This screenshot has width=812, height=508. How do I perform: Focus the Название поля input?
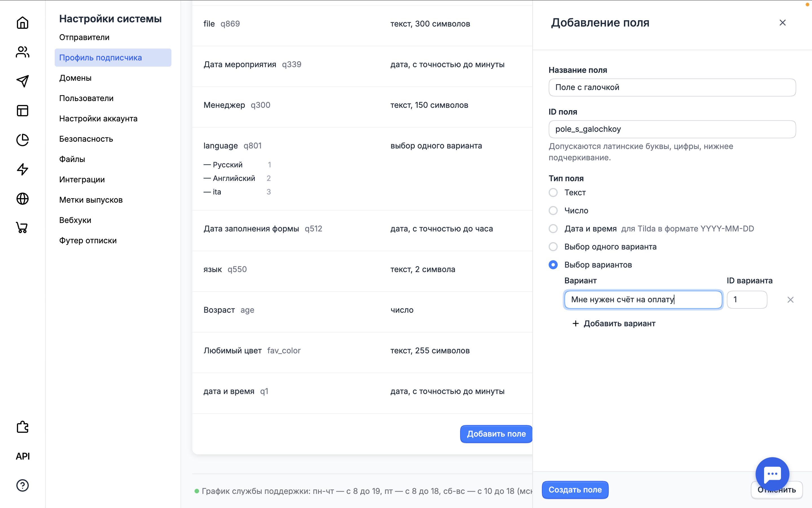[672, 87]
